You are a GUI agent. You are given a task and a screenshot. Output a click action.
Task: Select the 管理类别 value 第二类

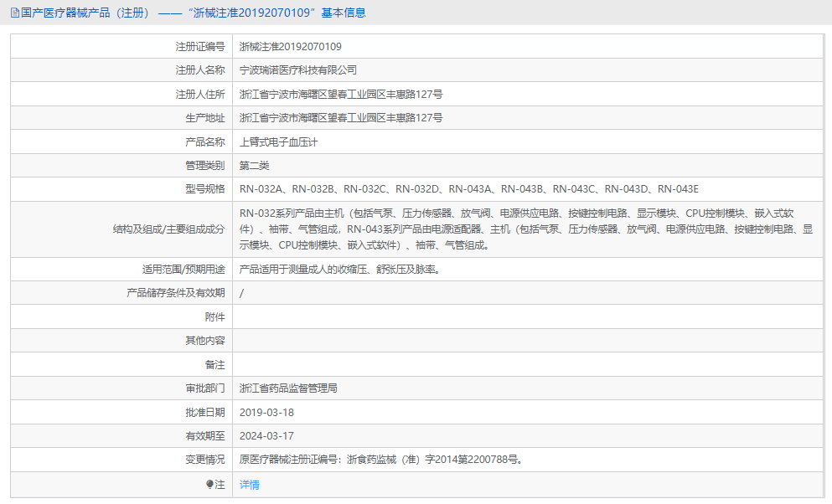pyautogui.click(x=254, y=165)
